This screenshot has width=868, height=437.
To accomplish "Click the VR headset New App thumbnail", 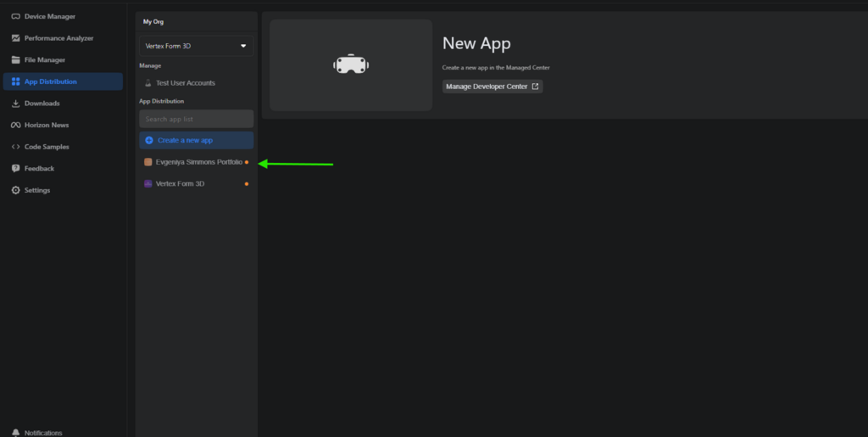I will [350, 65].
